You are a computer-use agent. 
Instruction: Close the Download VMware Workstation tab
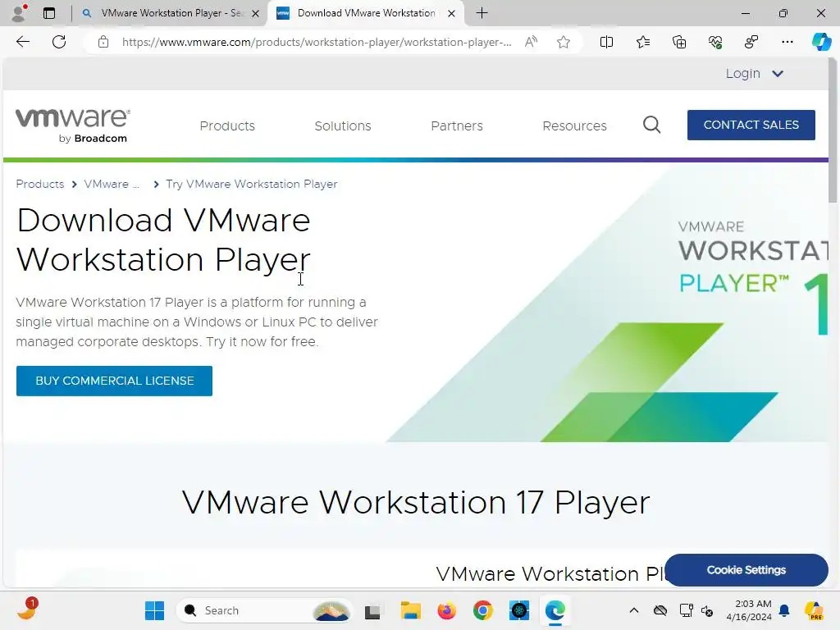pos(452,13)
